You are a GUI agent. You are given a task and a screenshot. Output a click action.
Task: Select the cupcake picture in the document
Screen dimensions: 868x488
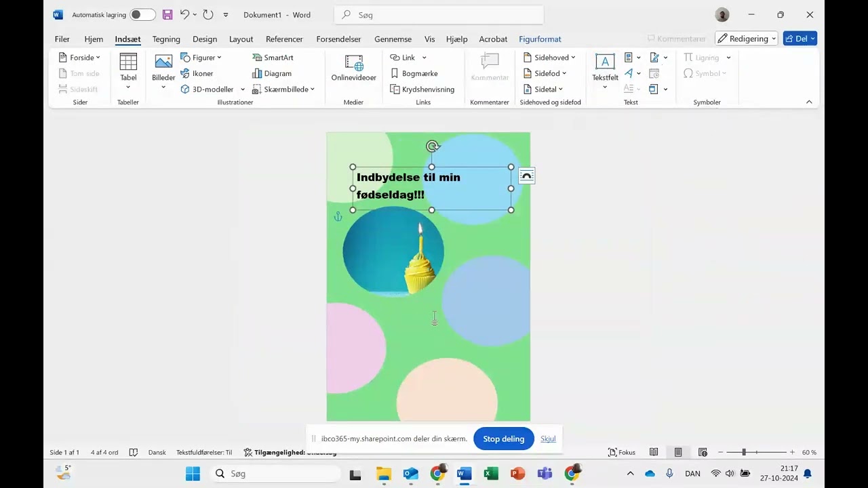tap(393, 252)
